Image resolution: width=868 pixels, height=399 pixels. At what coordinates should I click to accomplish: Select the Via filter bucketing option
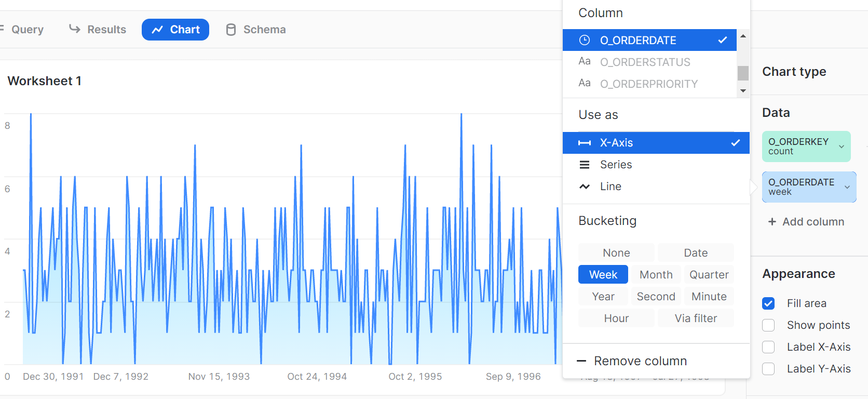tap(696, 318)
